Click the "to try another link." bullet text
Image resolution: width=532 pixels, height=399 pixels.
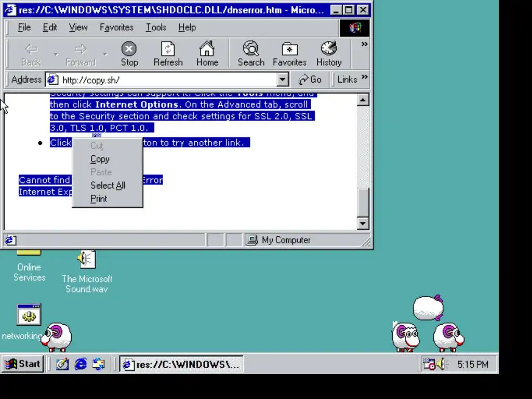(202, 142)
